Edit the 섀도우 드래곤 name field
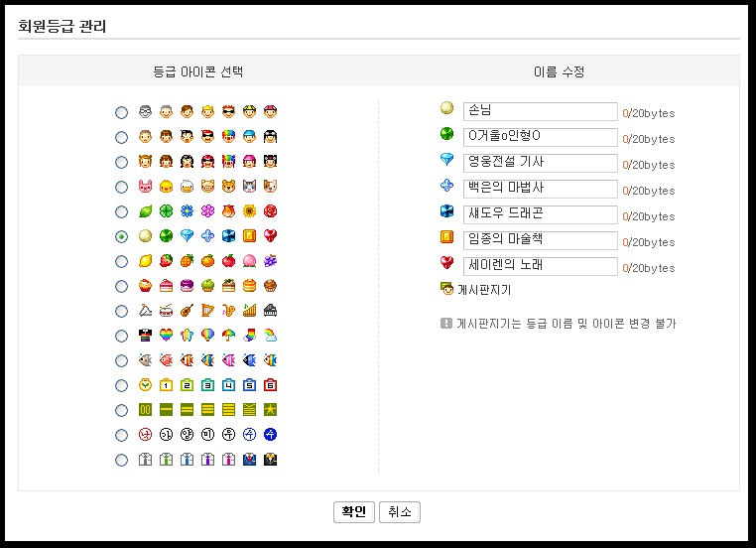The image size is (756, 548). (540, 214)
